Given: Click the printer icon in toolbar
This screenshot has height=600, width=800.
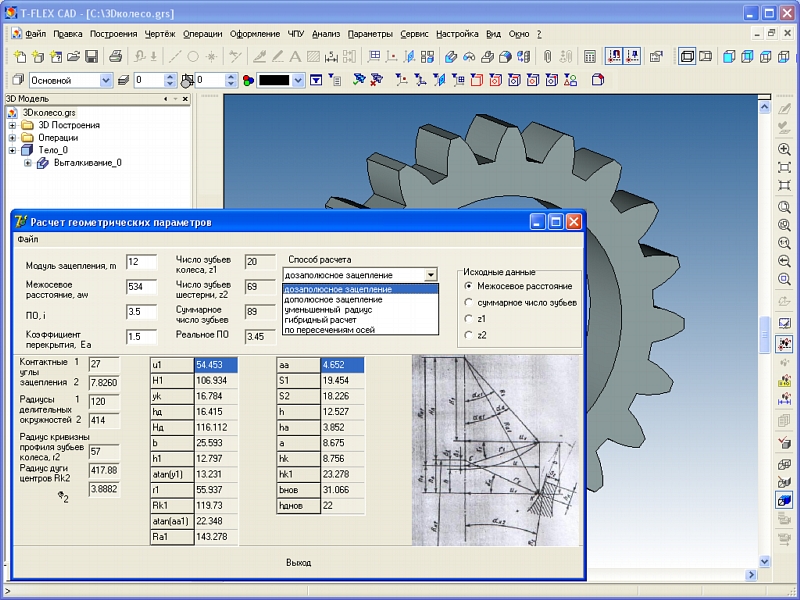Looking at the screenshot, I should coord(115,56).
